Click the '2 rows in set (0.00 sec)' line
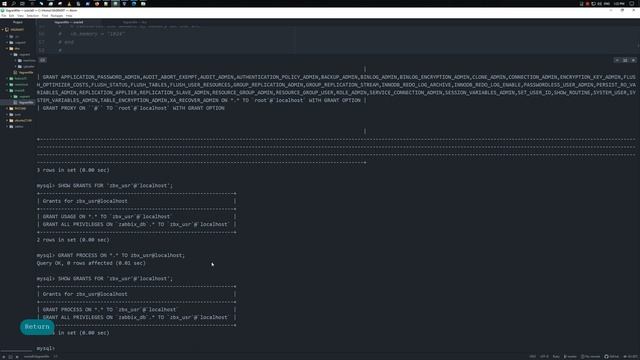Image resolution: width=640 pixels, height=360 pixels. pos(73,240)
